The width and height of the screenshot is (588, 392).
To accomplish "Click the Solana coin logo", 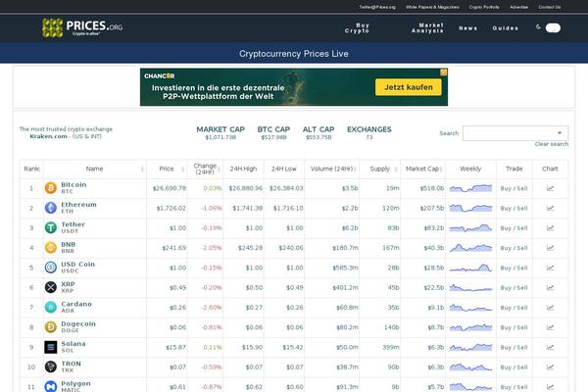I will (x=51, y=347).
